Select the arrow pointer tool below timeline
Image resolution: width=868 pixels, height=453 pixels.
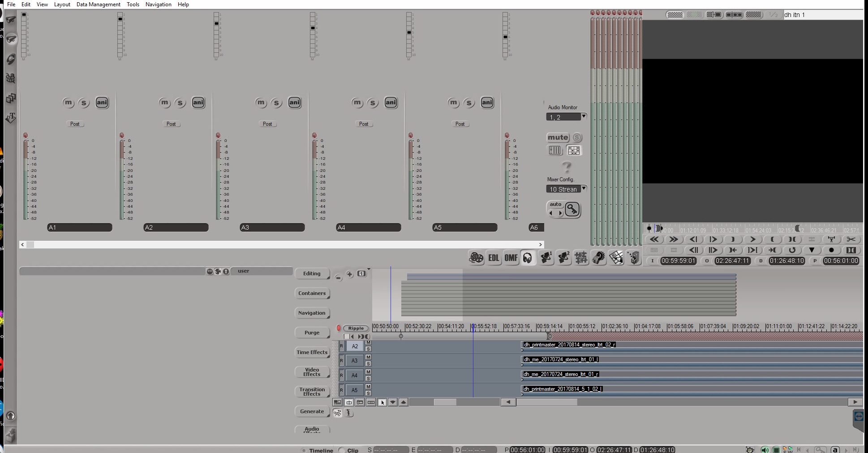pyautogui.click(x=382, y=402)
